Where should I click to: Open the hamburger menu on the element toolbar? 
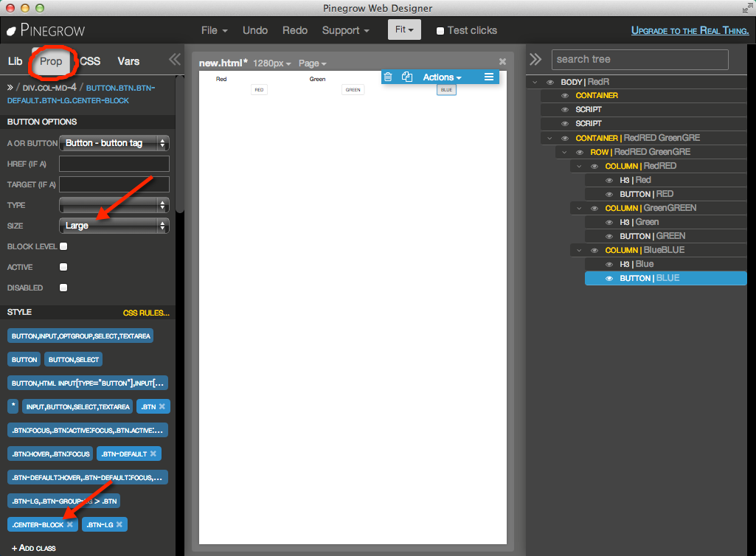coord(489,77)
